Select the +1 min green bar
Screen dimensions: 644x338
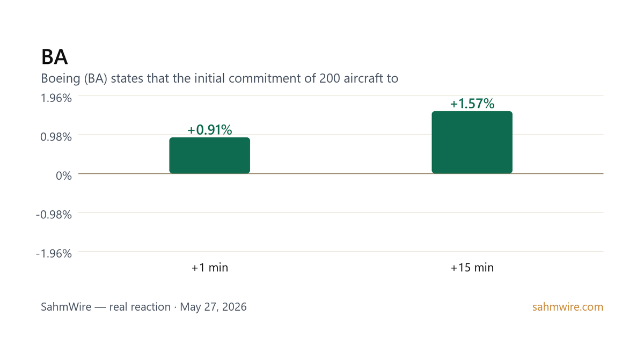210,156
